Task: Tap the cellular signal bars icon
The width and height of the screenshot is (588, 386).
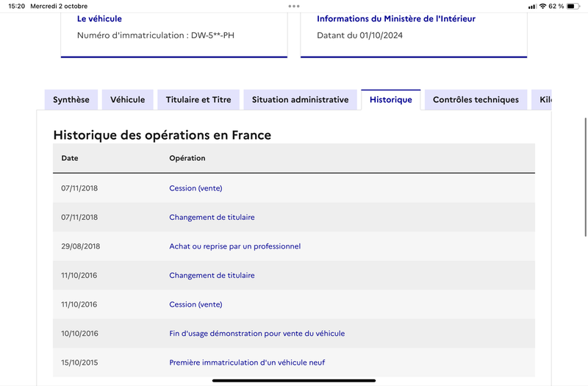Action: click(532, 7)
